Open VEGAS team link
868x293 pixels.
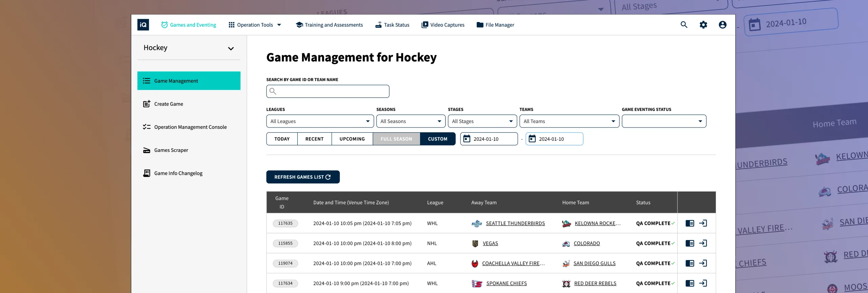click(490, 243)
